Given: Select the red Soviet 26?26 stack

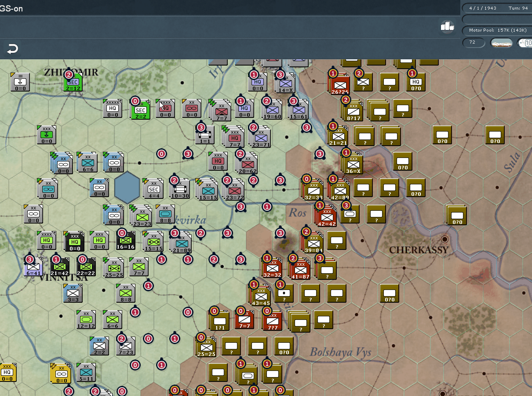Looking at the screenshot, I should 339,84.
